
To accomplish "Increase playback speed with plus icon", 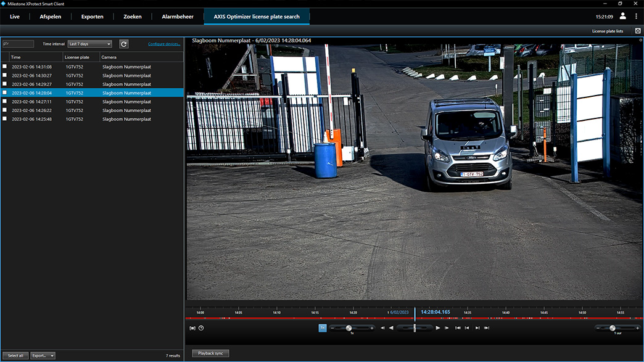I will 372,328.
